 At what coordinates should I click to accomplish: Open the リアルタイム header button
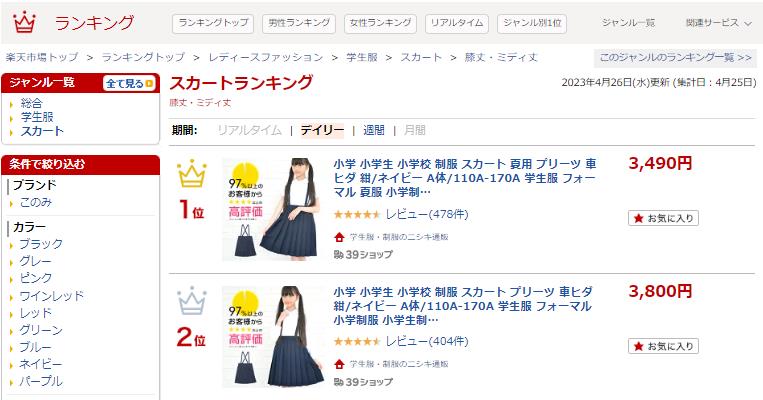click(457, 23)
